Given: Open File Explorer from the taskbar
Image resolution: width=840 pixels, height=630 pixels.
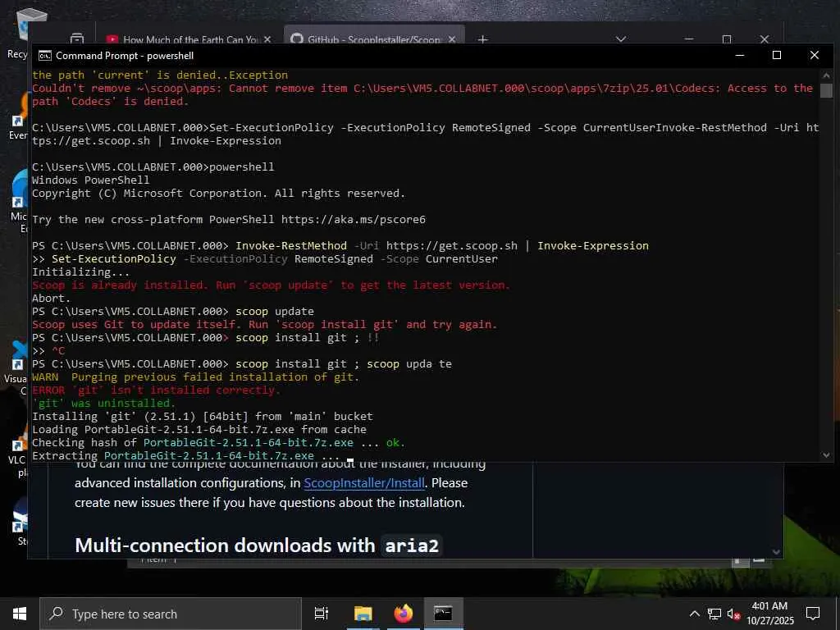Looking at the screenshot, I should click(363, 614).
